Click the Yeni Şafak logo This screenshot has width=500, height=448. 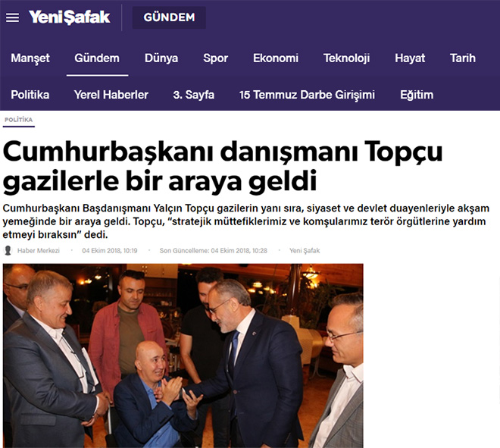pyautogui.click(x=69, y=17)
